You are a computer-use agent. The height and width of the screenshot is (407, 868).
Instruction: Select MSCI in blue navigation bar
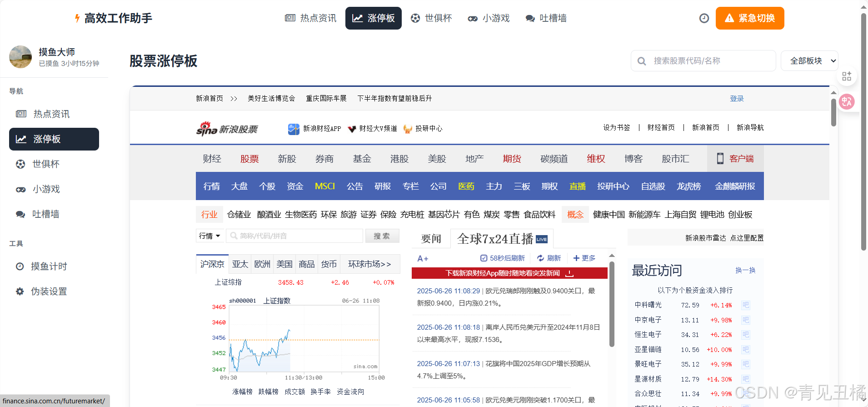(x=325, y=186)
